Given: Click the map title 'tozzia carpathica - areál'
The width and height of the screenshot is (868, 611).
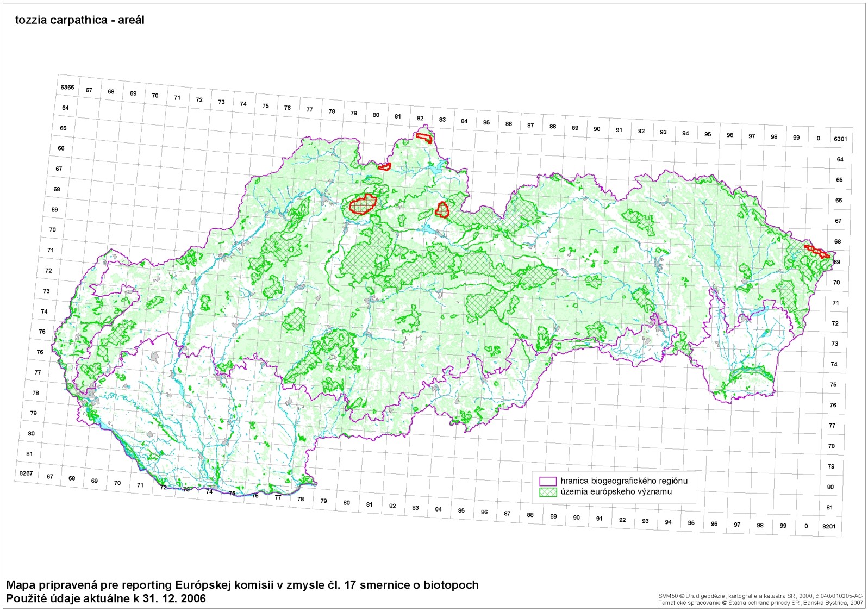Looking at the screenshot, I should (80, 20).
